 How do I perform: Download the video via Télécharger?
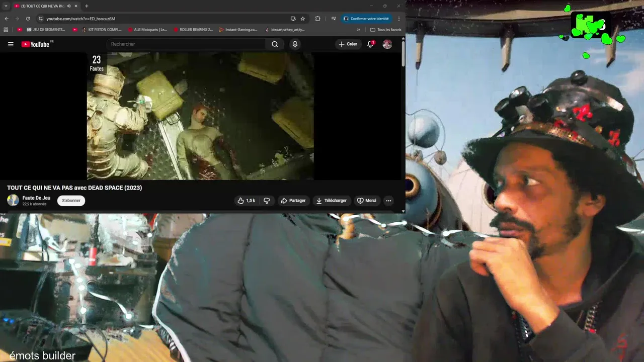(331, 201)
